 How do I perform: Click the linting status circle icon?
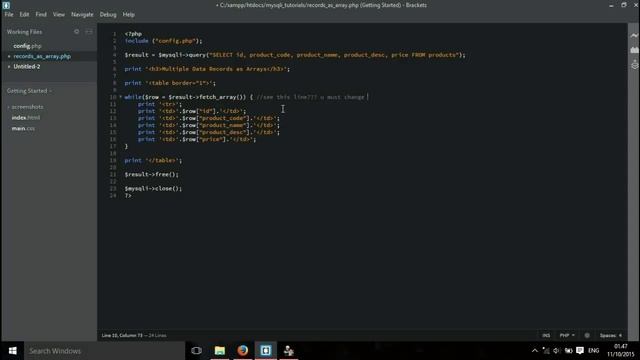(x=587, y=336)
